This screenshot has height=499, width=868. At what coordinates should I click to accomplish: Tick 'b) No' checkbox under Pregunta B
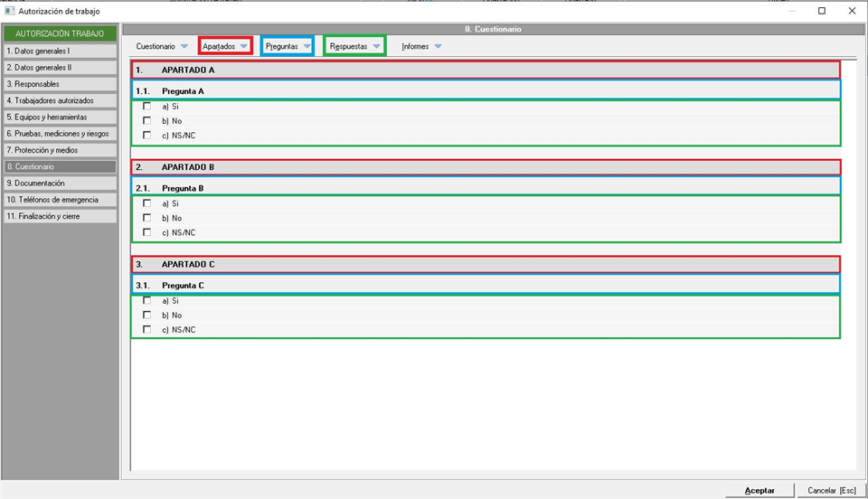(146, 218)
